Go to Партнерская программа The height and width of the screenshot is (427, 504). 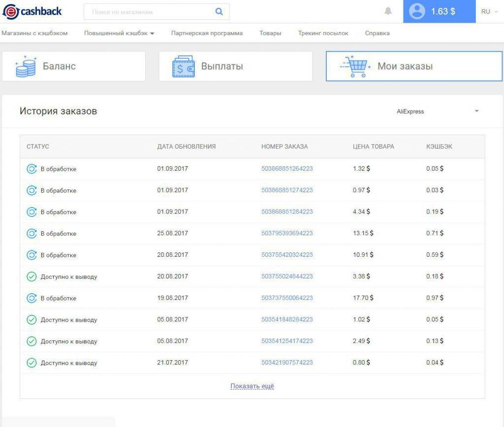point(207,33)
